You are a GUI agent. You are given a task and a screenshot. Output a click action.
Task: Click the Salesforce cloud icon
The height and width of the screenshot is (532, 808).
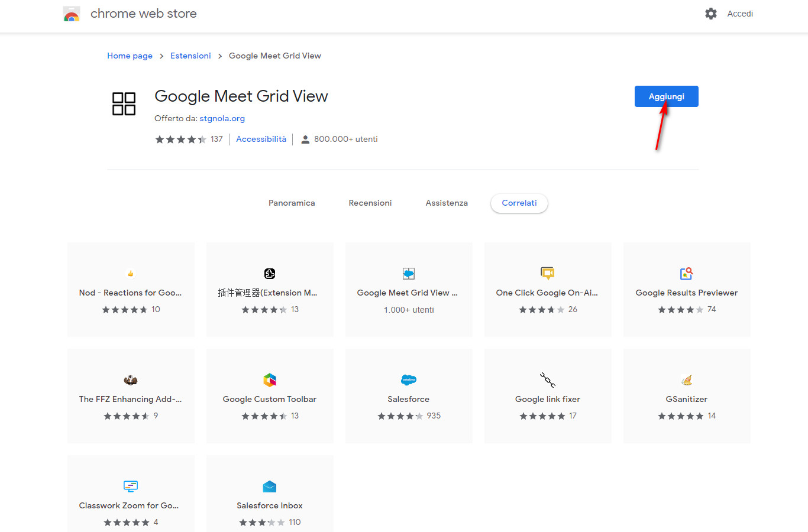pyautogui.click(x=409, y=380)
